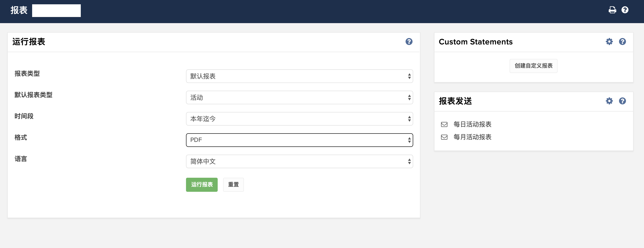Click the 时间段 field label

pyautogui.click(x=24, y=116)
